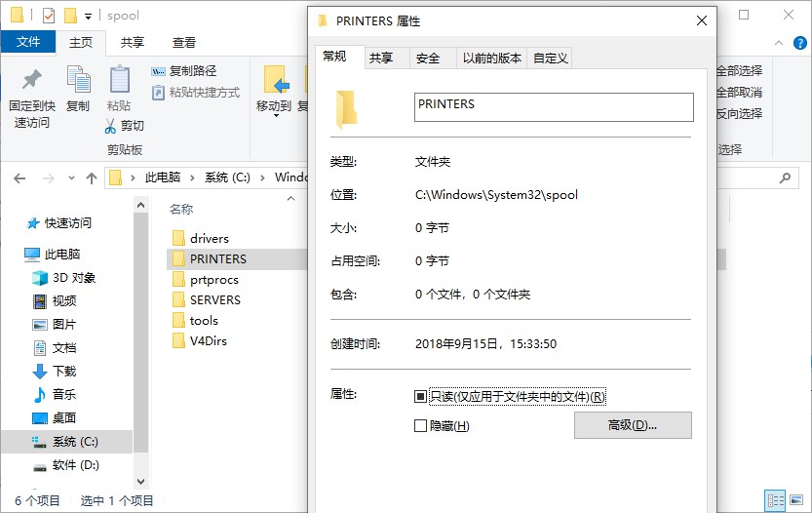Select the prtprocs folder
Viewport: 812px width, 513px height.
tap(206, 280)
